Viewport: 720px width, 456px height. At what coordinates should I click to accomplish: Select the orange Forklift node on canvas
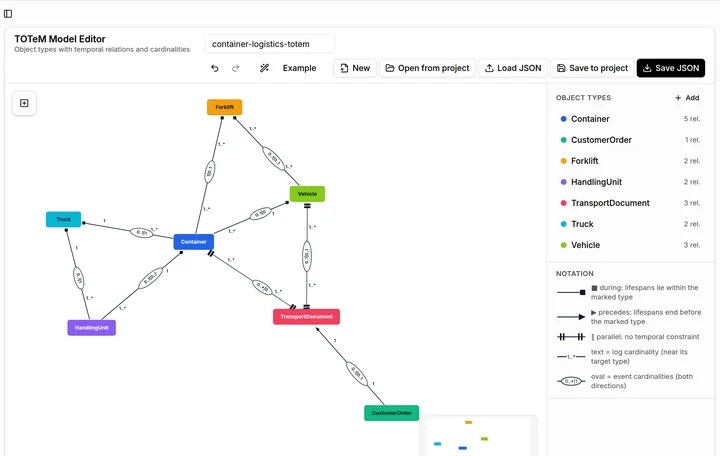pyautogui.click(x=225, y=107)
